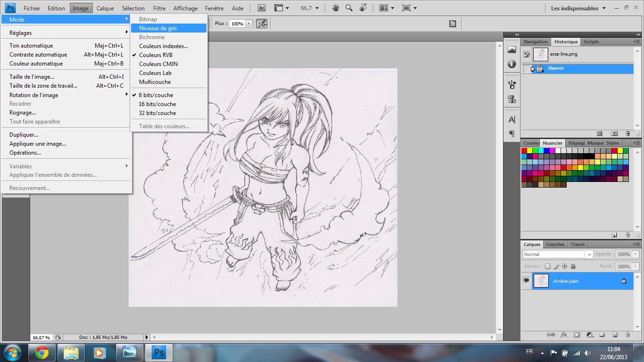This screenshot has height=362, width=644.
Task: Open the clone source panel icon in dock
Action: pyautogui.click(x=512, y=99)
